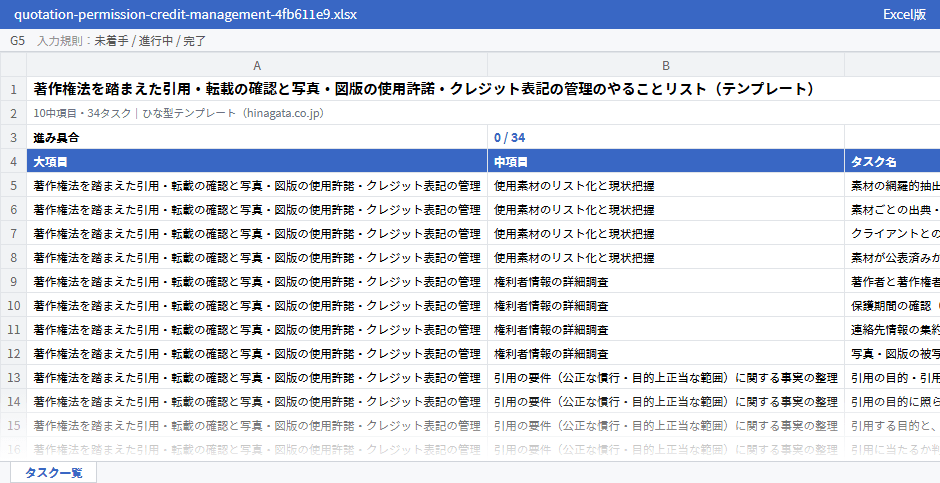Screen dimensions: 940x483
Task: Click row 2 number header
Action: pyautogui.click(x=13, y=113)
